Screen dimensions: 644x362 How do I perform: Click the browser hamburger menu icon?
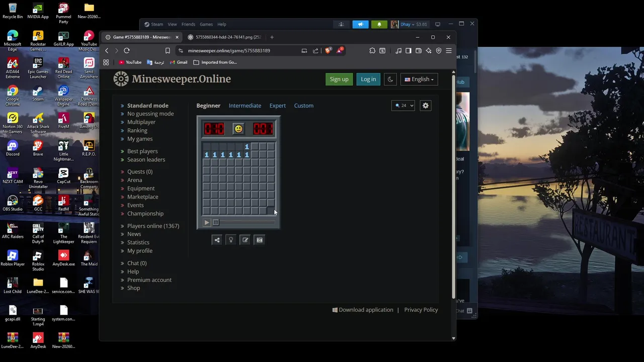tap(449, 51)
